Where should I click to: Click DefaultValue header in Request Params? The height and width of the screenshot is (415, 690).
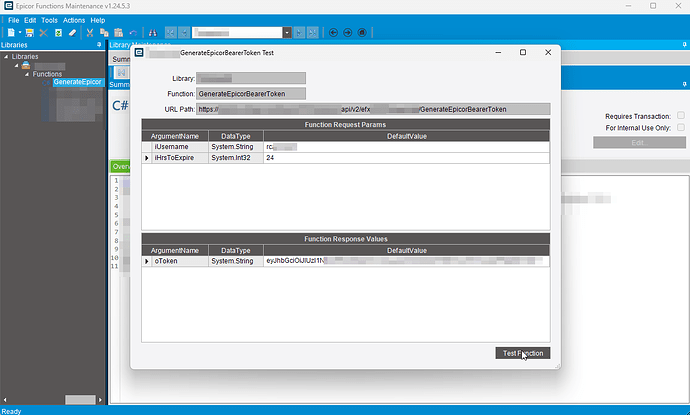click(x=407, y=136)
